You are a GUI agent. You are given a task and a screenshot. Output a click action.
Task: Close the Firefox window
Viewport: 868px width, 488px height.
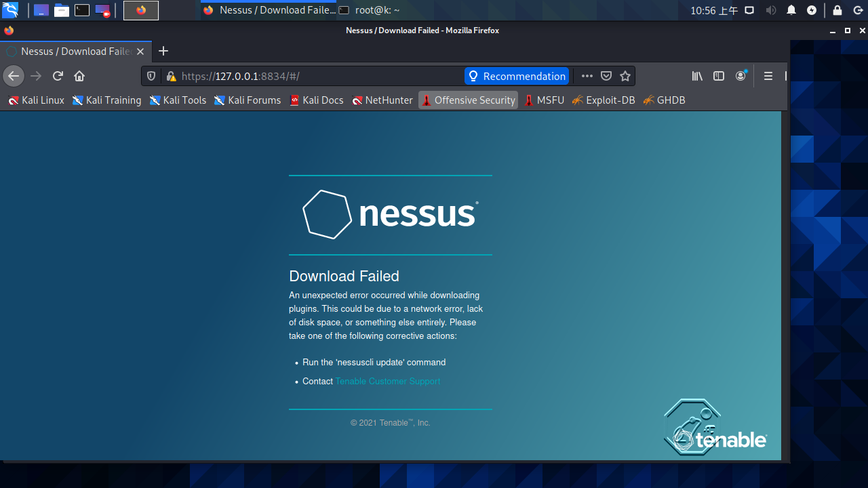coord(863,30)
